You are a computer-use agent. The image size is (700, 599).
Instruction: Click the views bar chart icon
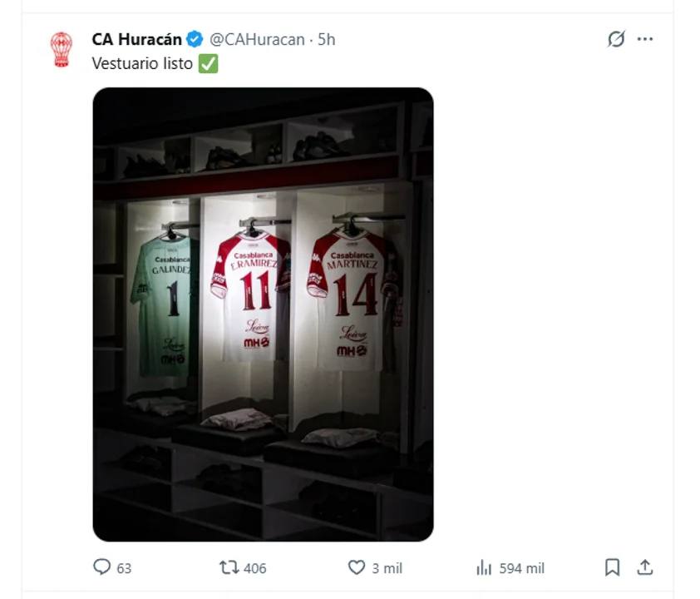(x=484, y=567)
